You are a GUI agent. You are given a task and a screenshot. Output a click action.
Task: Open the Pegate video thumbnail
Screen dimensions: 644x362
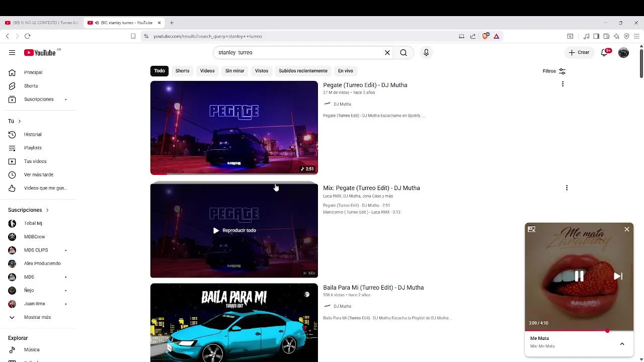pyautogui.click(x=234, y=128)
